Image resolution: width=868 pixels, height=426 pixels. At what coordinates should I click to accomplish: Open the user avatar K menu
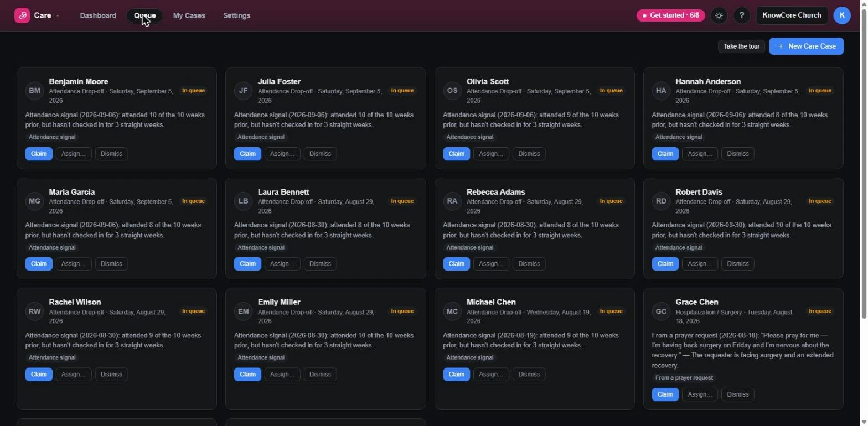coord(842,15)
